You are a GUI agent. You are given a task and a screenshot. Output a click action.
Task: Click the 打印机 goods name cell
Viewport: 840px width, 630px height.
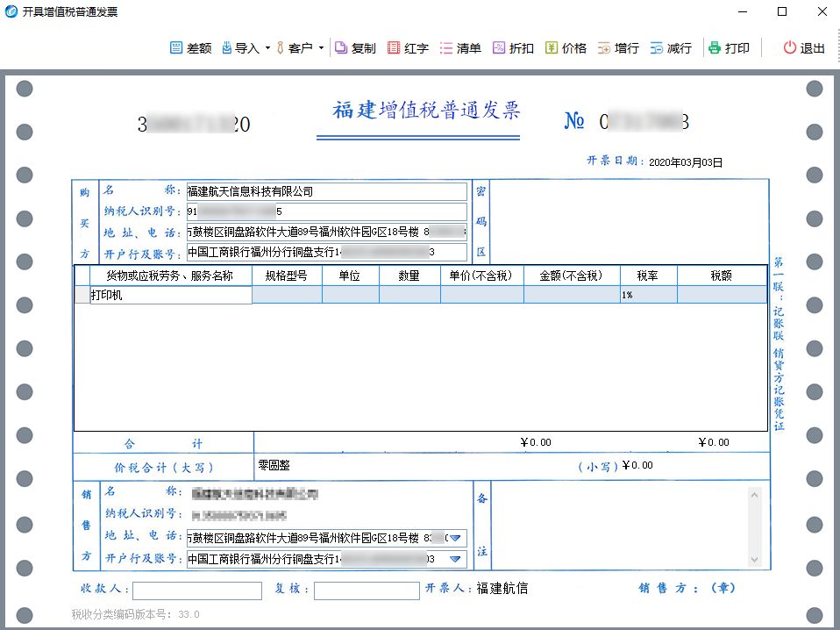click(171, 295)
